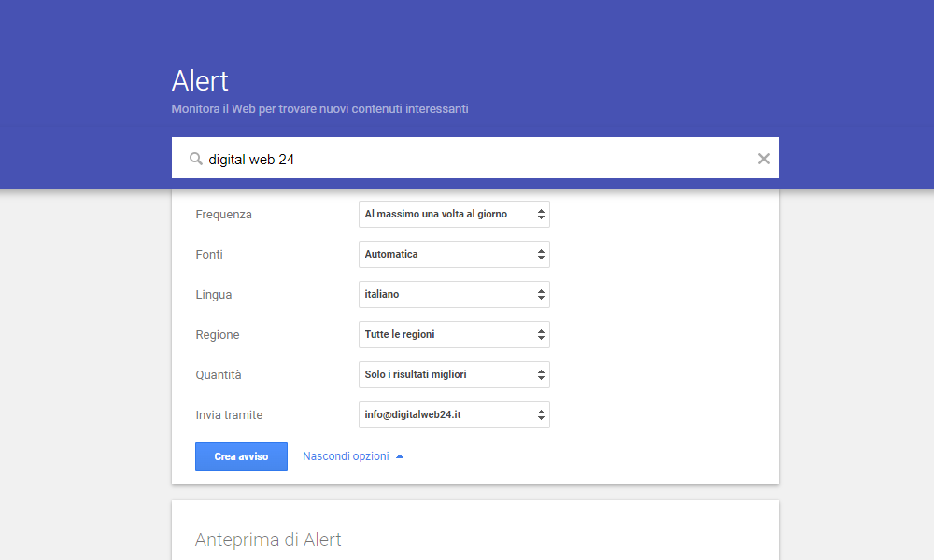Viewport: 934px width, 560px height.
Task: Click the Anteprima di Alert section heading
Action: (268, 539)
